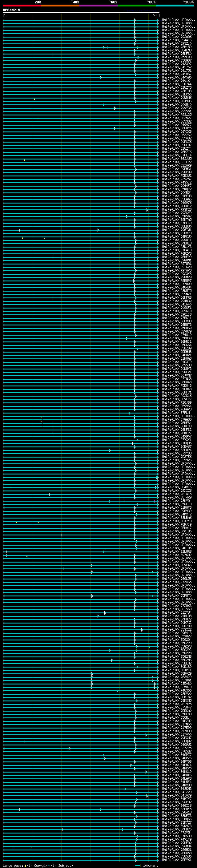
Task: Open the UniRef100_C6EQ92 entry
Action: pos(177,741)
